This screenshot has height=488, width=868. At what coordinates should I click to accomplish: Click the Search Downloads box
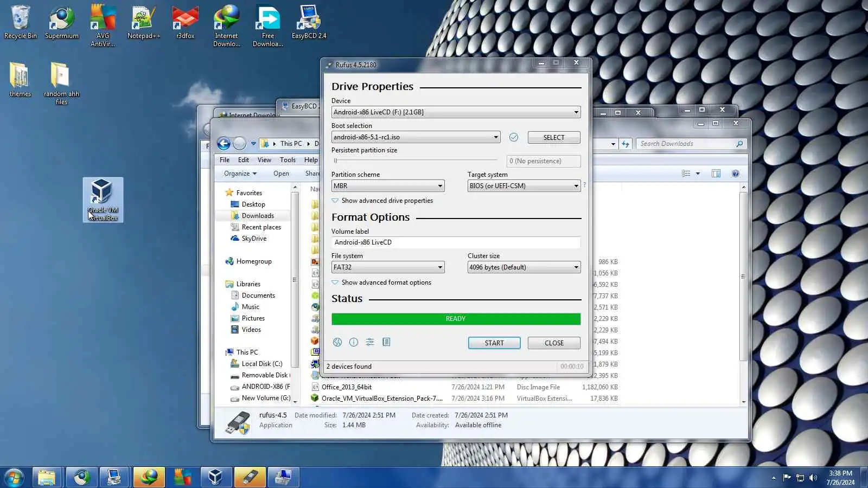pos(692,144)
